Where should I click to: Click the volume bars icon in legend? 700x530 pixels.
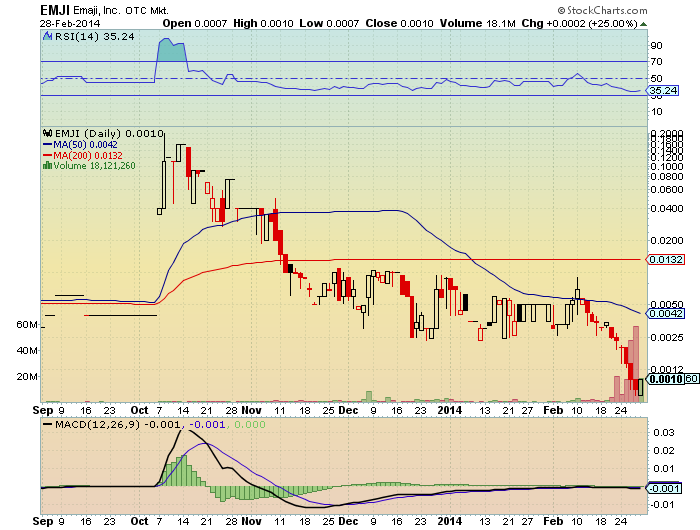47,166
